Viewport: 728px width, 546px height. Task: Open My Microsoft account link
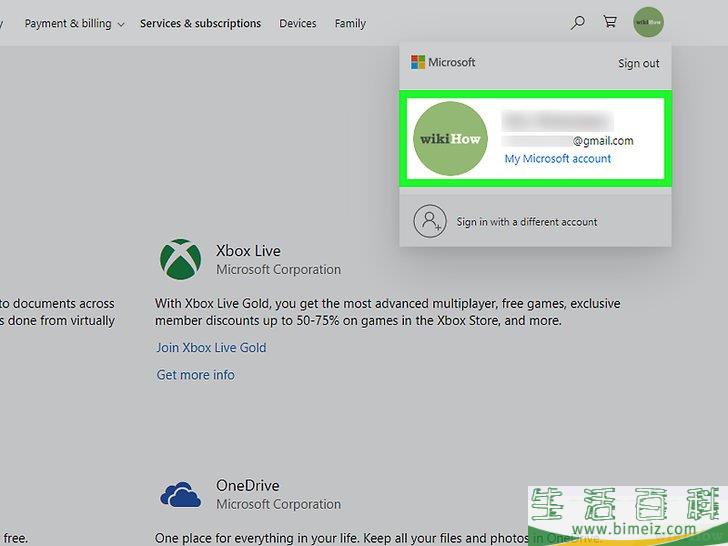click(x=558, y=158)
